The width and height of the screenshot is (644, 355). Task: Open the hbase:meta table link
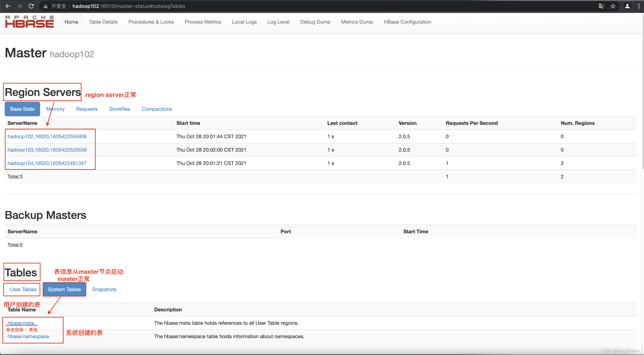(21, 323)
